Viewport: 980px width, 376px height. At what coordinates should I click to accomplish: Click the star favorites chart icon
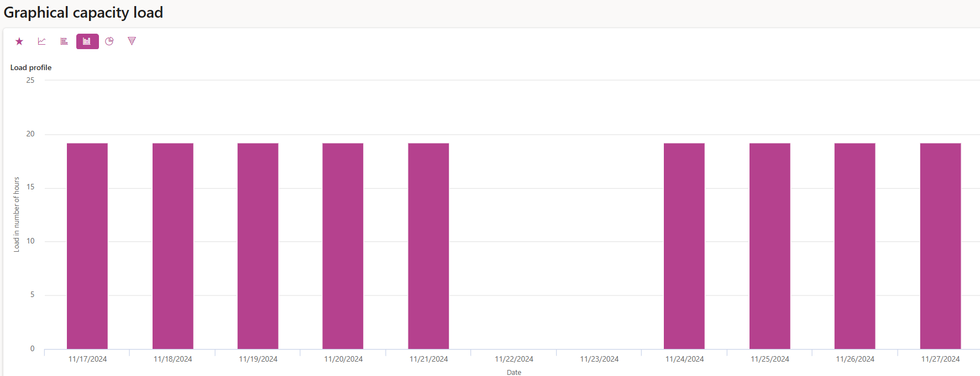(x=19, y=41)
